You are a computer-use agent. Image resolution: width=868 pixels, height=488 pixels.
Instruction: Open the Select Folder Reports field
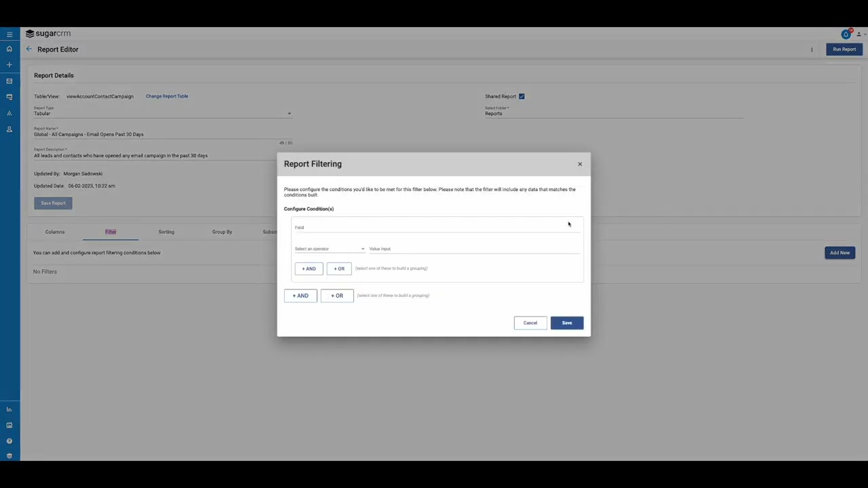point(614,113)
